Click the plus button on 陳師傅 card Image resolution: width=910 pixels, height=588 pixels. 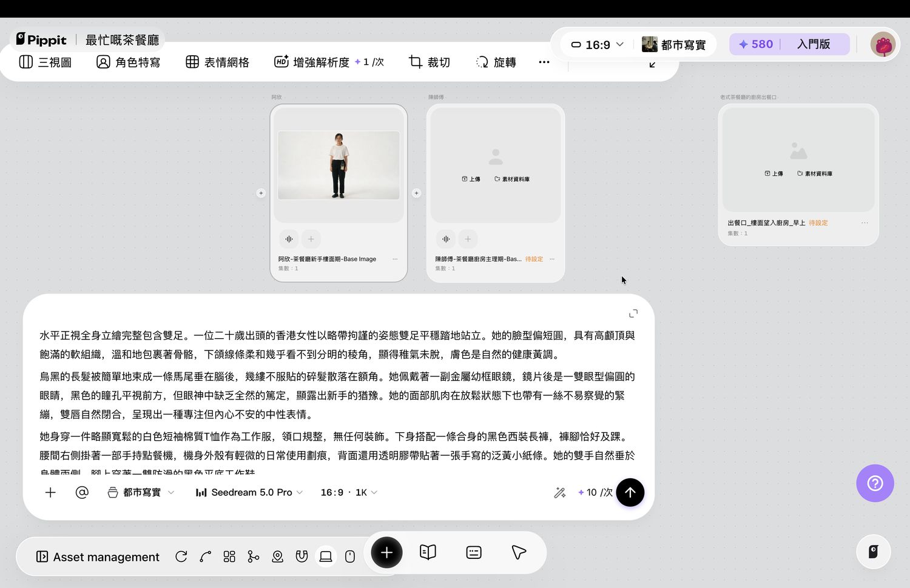468,239
